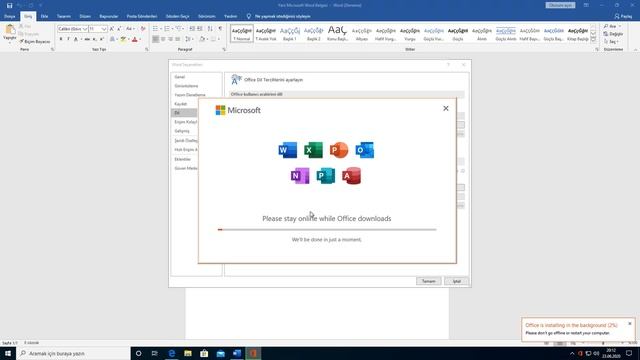640x360 pixels.
Task: Open the font size dropdown
Action: 104,29
